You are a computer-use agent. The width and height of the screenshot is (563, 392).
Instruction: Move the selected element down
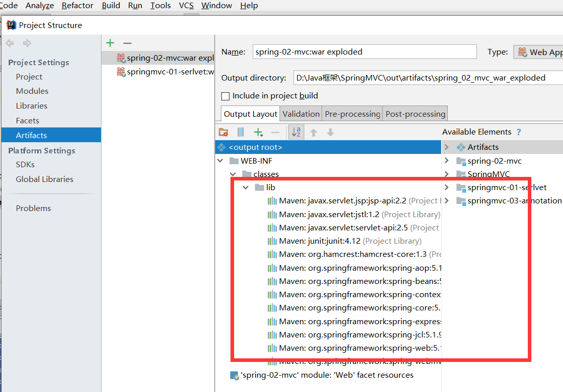(x=330, y=132)
